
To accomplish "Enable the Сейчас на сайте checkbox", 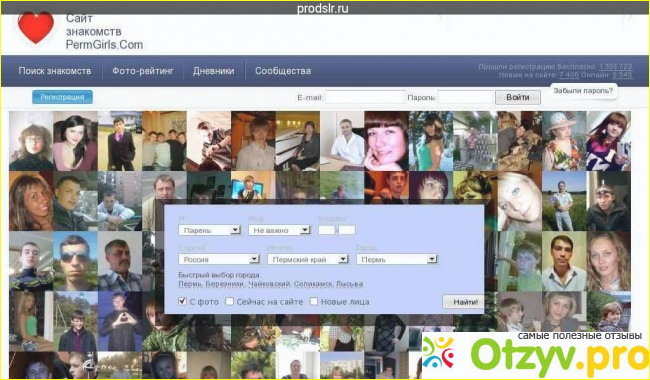I will 229,301.
